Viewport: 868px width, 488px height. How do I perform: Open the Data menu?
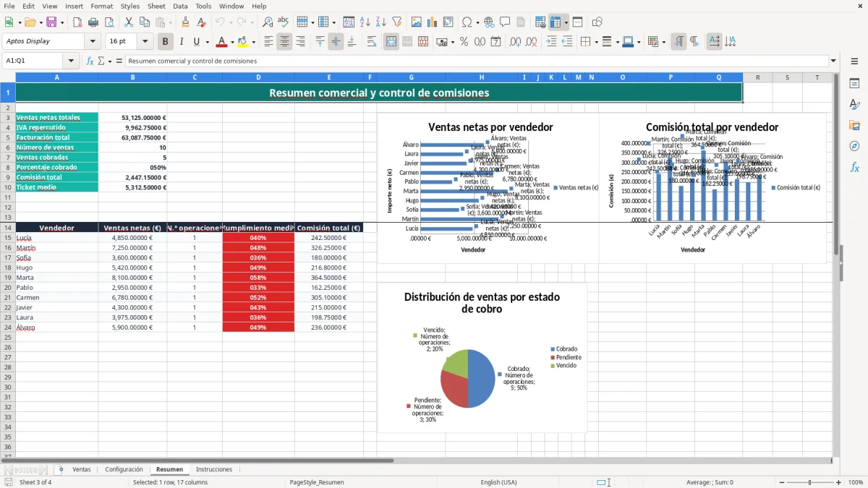coord(180,6)
